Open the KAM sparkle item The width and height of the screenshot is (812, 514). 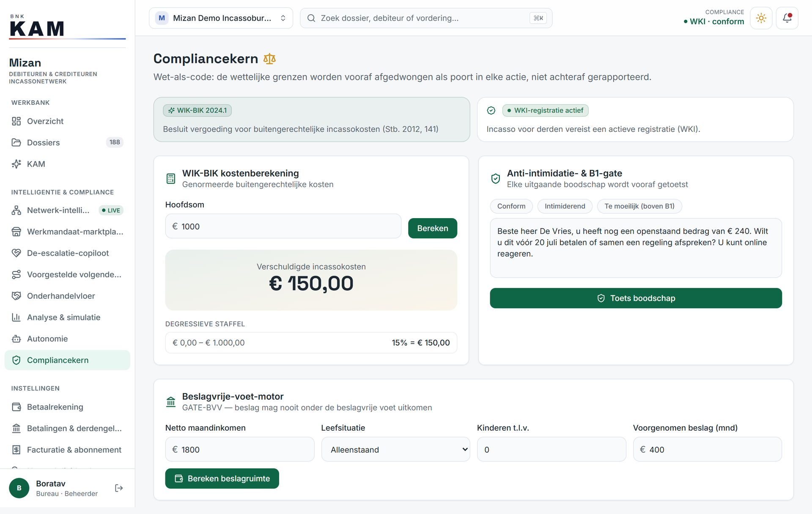(x=67, y=164)
